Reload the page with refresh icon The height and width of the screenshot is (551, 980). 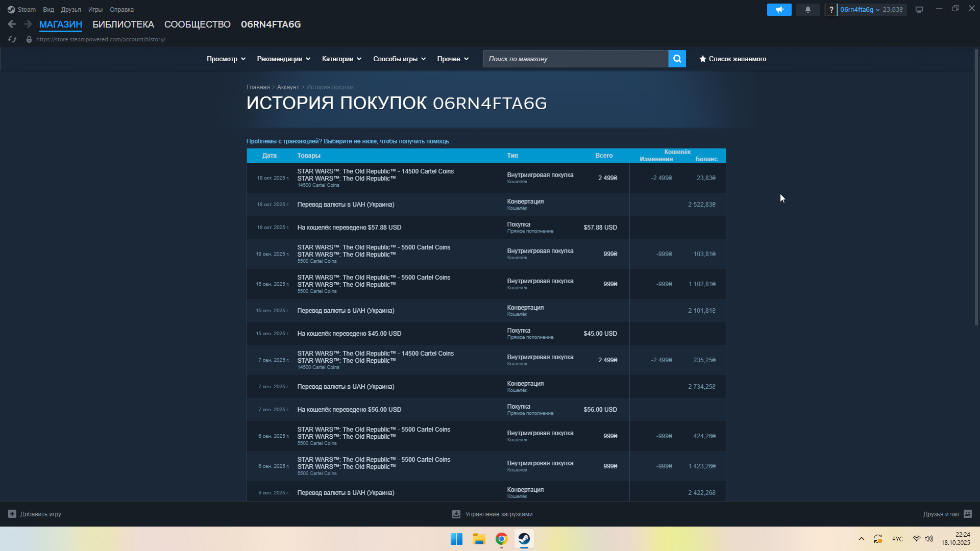[x=12, y=39]
